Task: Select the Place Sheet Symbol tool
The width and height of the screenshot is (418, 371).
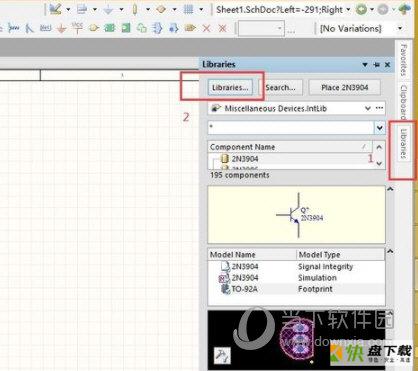Action: 110,29
